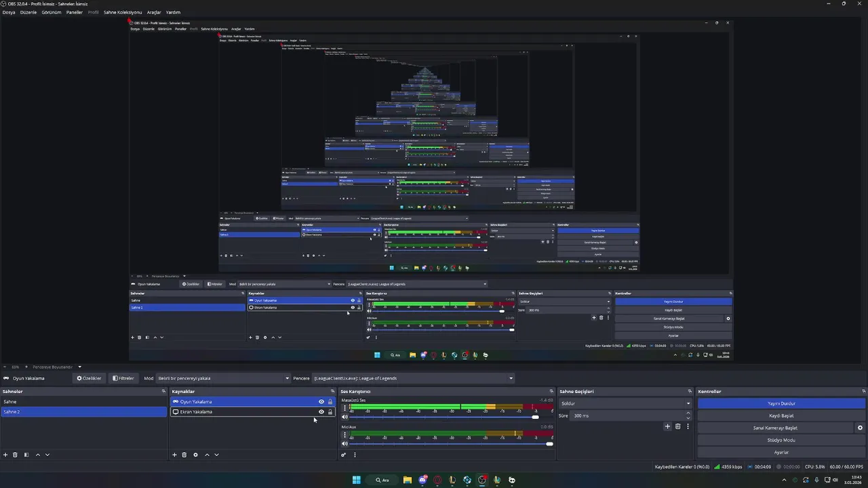Configure virtual camera gear icon
The height and width of the screenshot is (488, 868).
click(860, 428)
